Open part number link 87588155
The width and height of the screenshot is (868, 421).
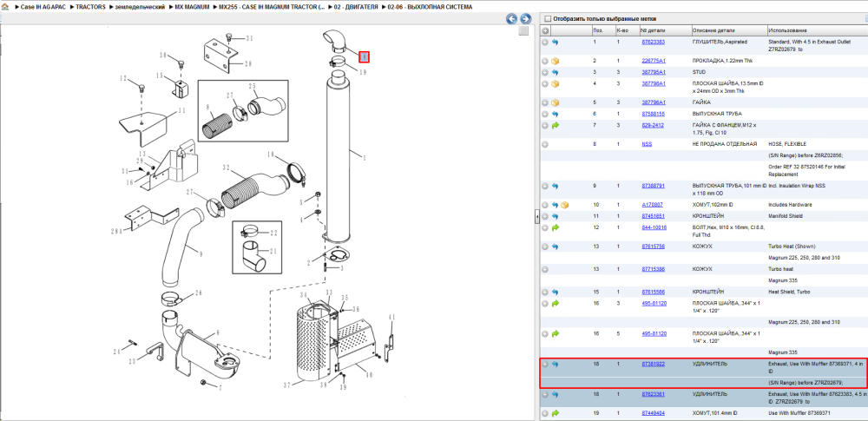point(654,114)
